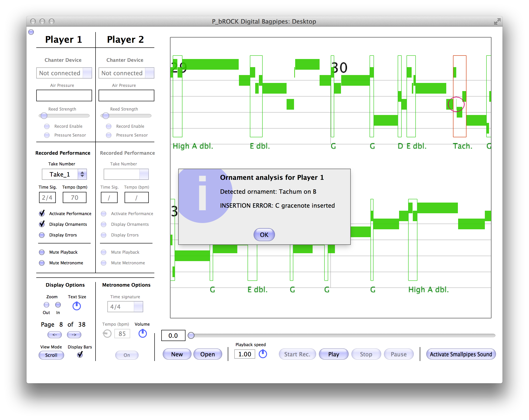Click Player 1 Reed Strength slider
This screenshot has width=529, height=420.
(x=64, y=115)
